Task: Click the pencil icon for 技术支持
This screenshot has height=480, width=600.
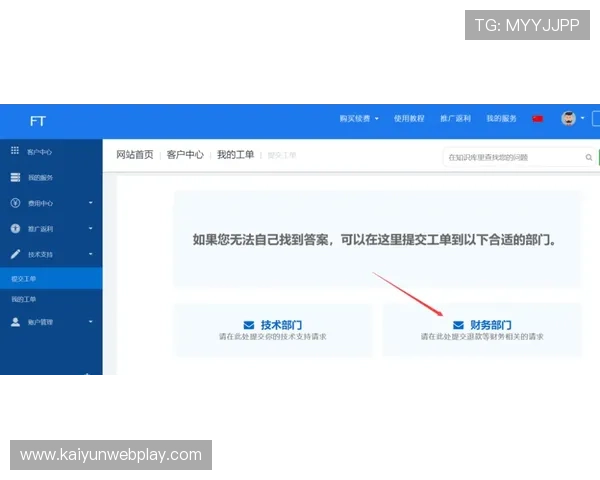Action: [15, 254]
